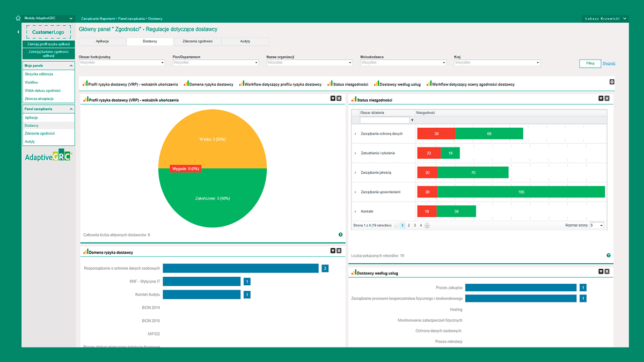Expand the Zarządzanie jakością row
The image size is (644, 362).
point(355,172)
